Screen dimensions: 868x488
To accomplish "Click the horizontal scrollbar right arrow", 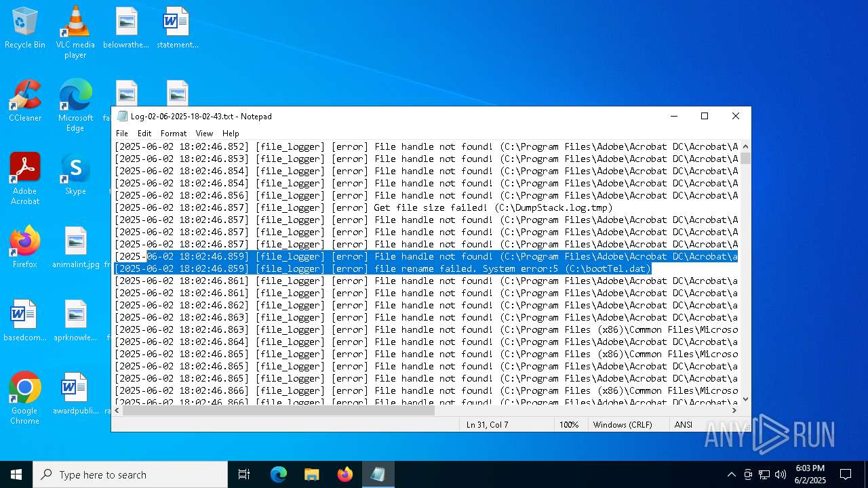I will (x=734, y=410).
